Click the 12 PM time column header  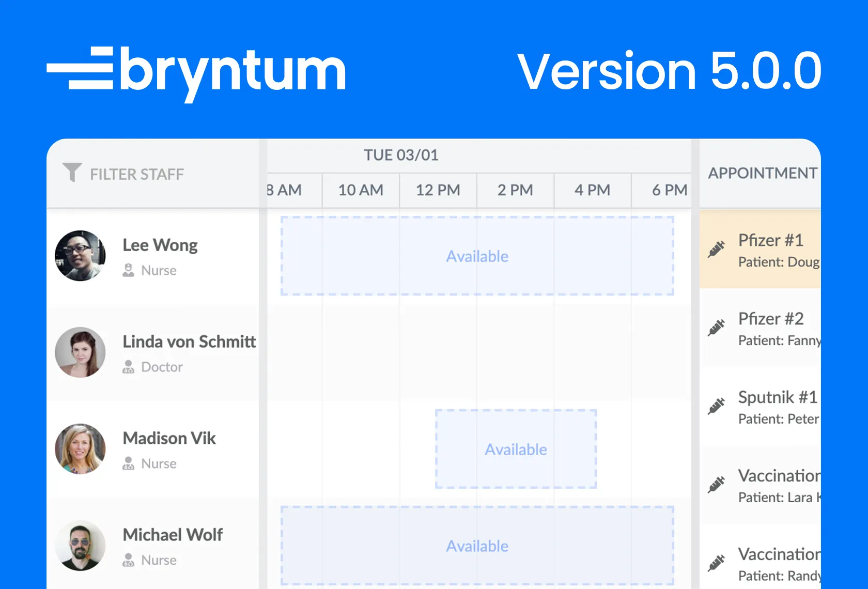(438, 190)
